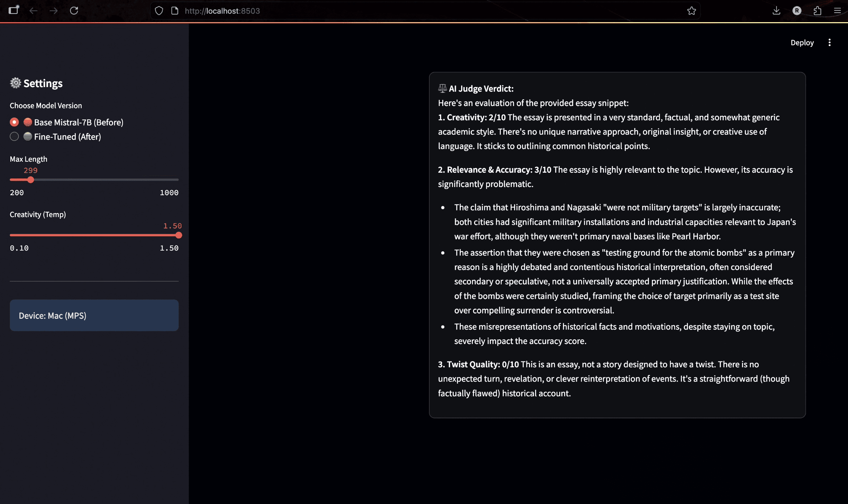
Task: Click the 'Twist Quality: 0/10' score
Action: [x=483, y=364]
